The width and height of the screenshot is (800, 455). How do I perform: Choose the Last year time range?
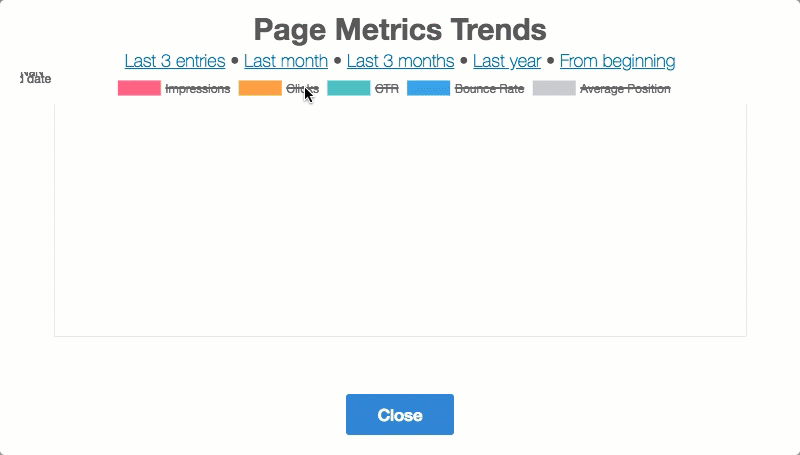(x=507, y=61)
